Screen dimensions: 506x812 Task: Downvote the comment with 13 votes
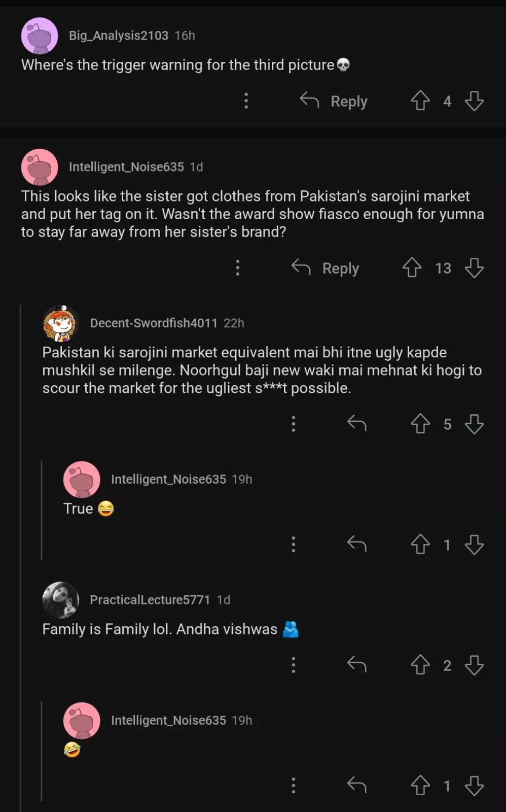tap(474, 267)
